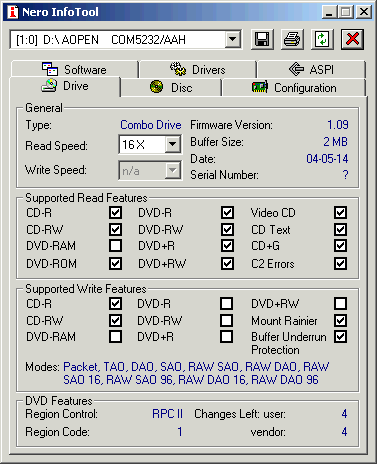This screenshot has height=464, width=377.
Task: Click the vendor changes left value 4
Action: pyautogui.click(x=344, y=432)
